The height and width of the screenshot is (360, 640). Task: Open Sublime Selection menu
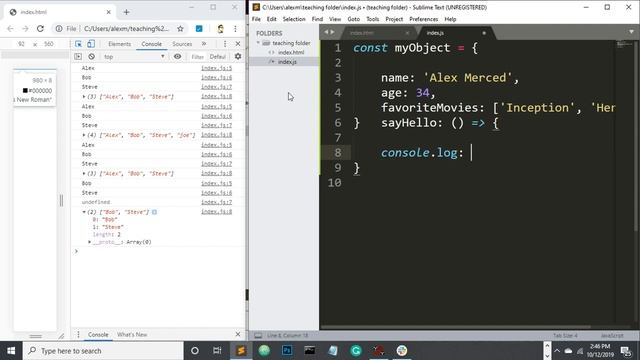pyautogui.click(x=294, y=19)
